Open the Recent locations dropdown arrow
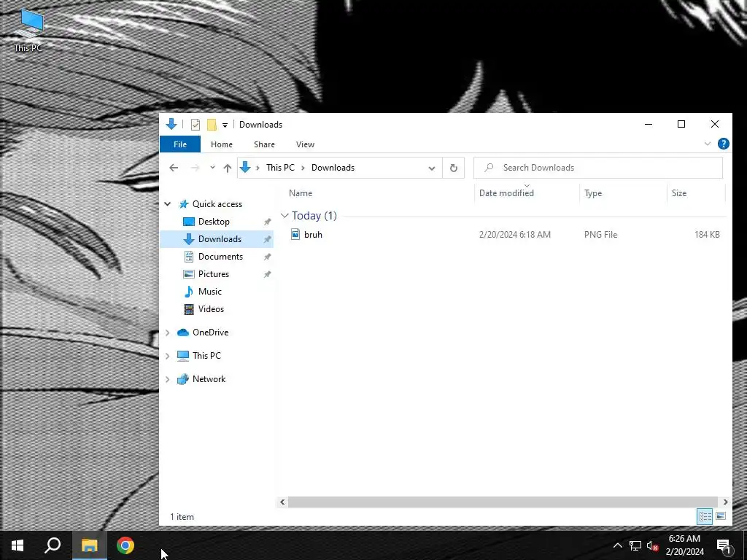The height and width of the screenshot is (560, 747). pos(212,168)
